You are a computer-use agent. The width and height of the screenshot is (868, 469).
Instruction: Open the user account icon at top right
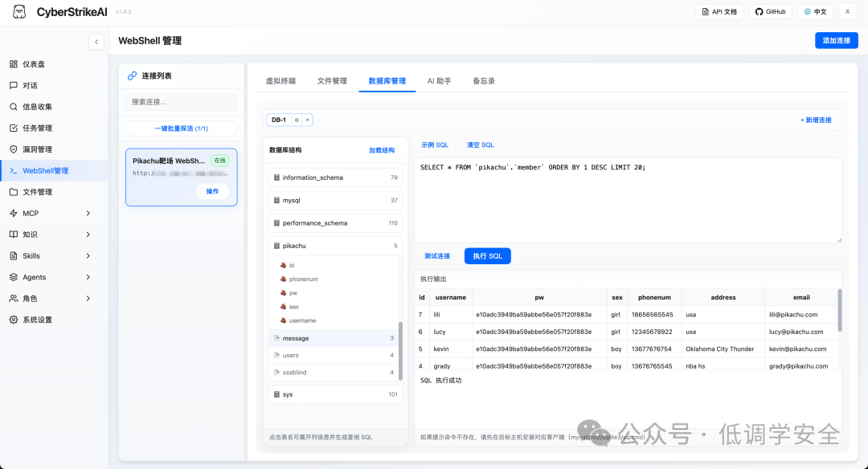[x=848, y=11]
